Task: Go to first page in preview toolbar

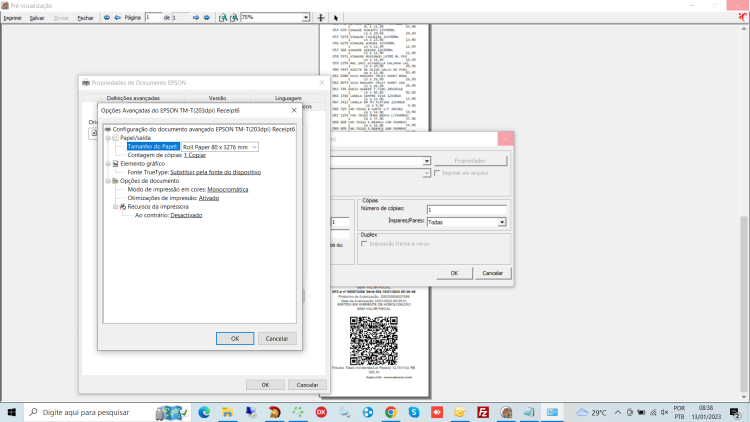Action: point(106,18)
